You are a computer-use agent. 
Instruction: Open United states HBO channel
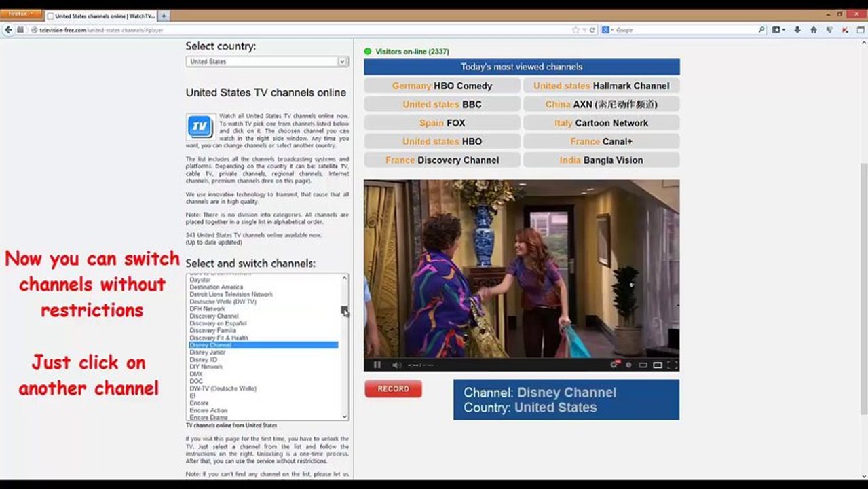click(x=442, y=141)
